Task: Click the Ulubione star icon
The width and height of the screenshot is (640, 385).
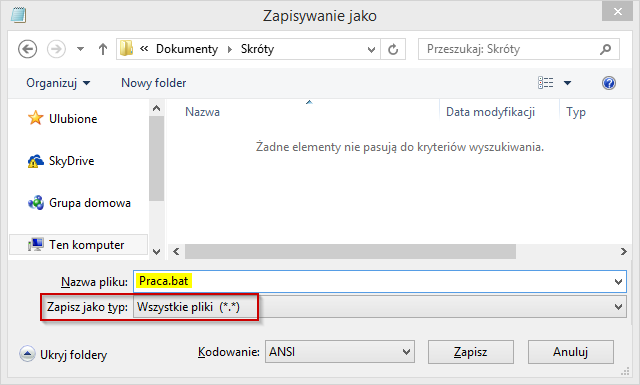Action: click(x=36, y=118)
